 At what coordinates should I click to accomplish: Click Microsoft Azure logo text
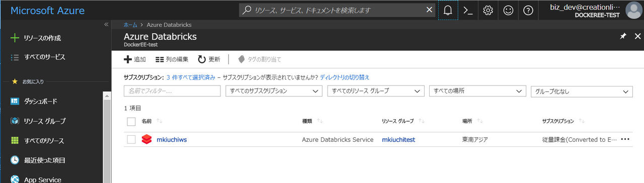point(47,11)
